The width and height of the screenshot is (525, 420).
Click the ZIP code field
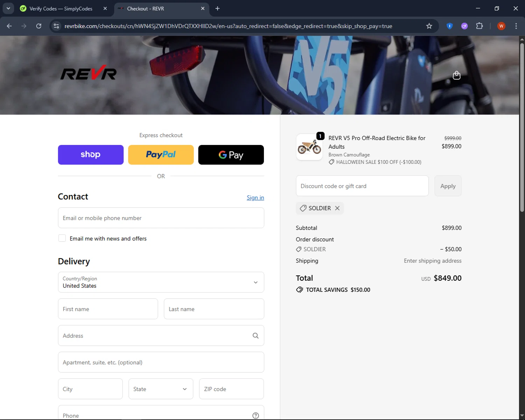231,389
